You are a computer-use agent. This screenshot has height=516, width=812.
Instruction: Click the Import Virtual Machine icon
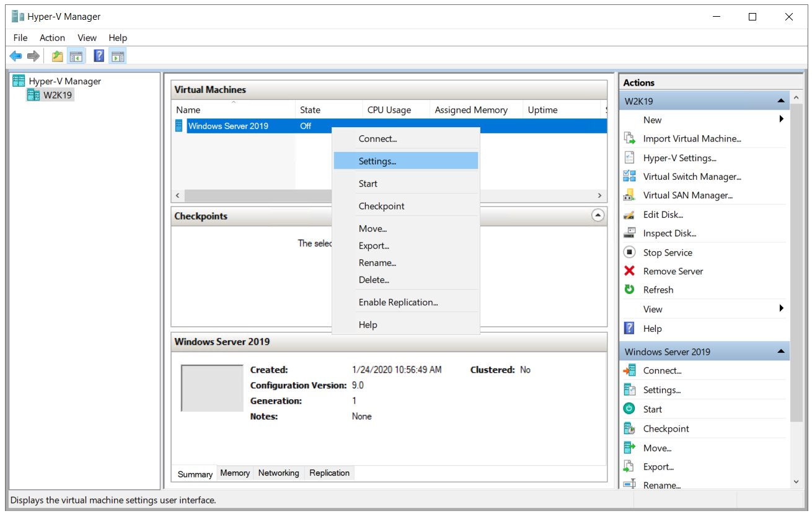[x=629, y=138]
